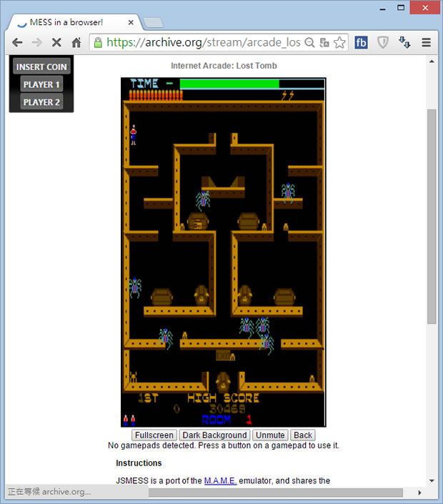Follow the M.A.M.E. link

pos(221,480)
